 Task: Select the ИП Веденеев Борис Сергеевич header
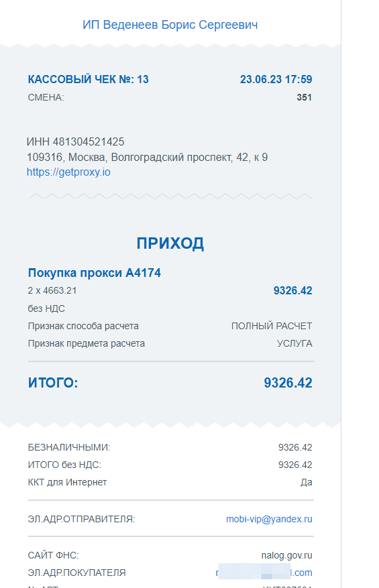pos(170,25)
